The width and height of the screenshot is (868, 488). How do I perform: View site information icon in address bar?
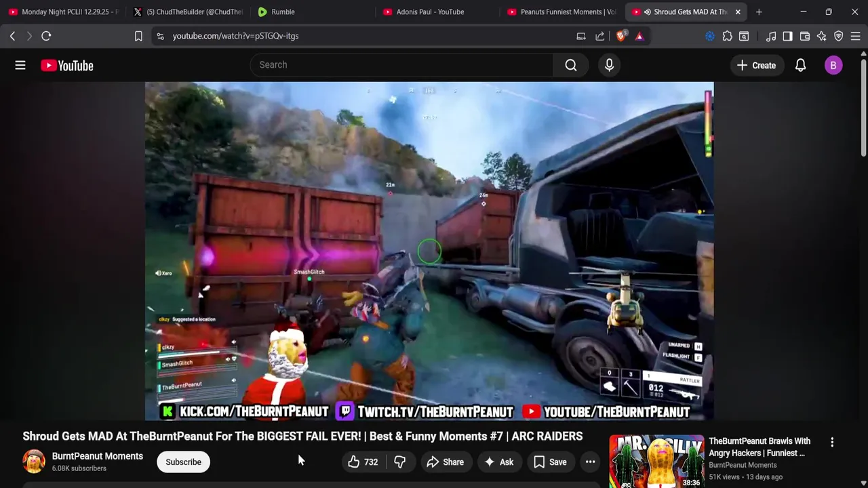160,36
